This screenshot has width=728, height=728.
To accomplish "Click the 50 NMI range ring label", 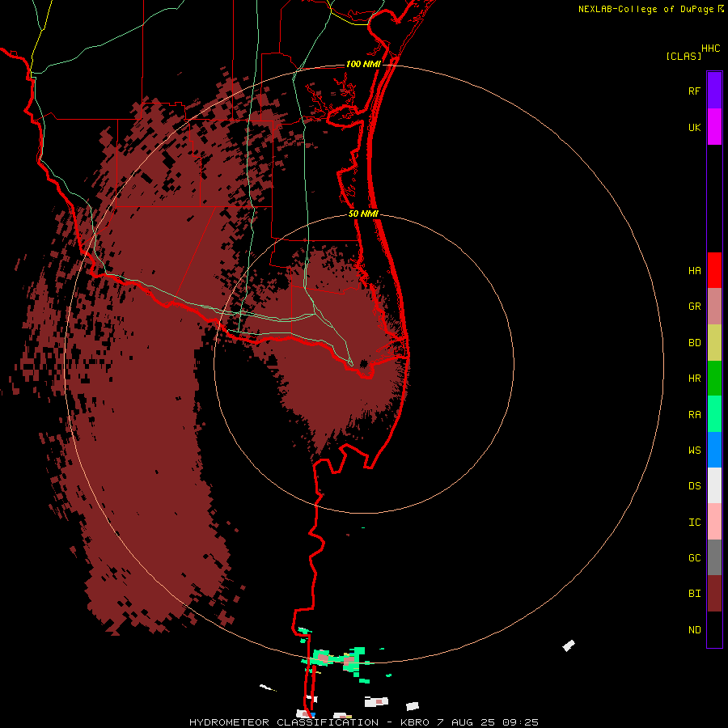I will point(363,214).
